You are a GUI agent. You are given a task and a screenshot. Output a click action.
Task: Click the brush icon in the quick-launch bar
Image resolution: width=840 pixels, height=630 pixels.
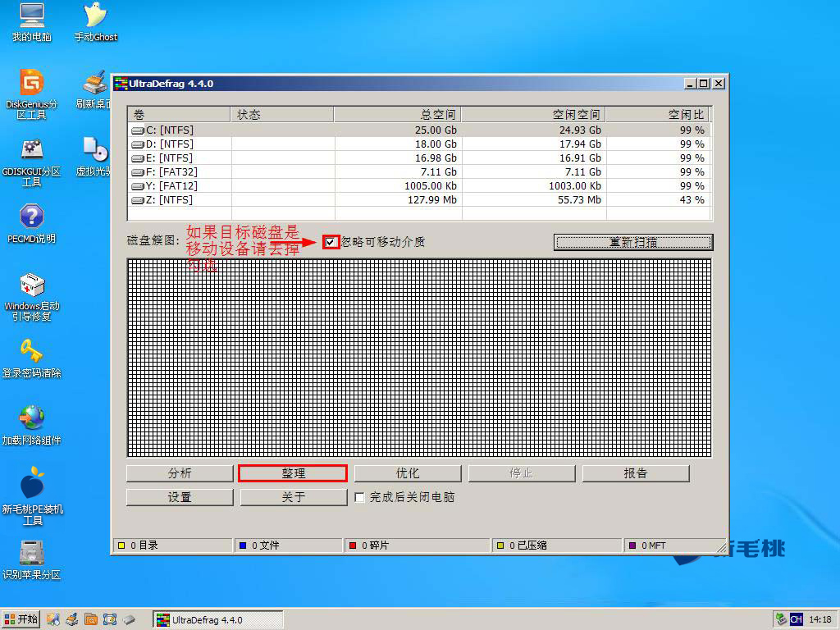[x=72, y=620]
